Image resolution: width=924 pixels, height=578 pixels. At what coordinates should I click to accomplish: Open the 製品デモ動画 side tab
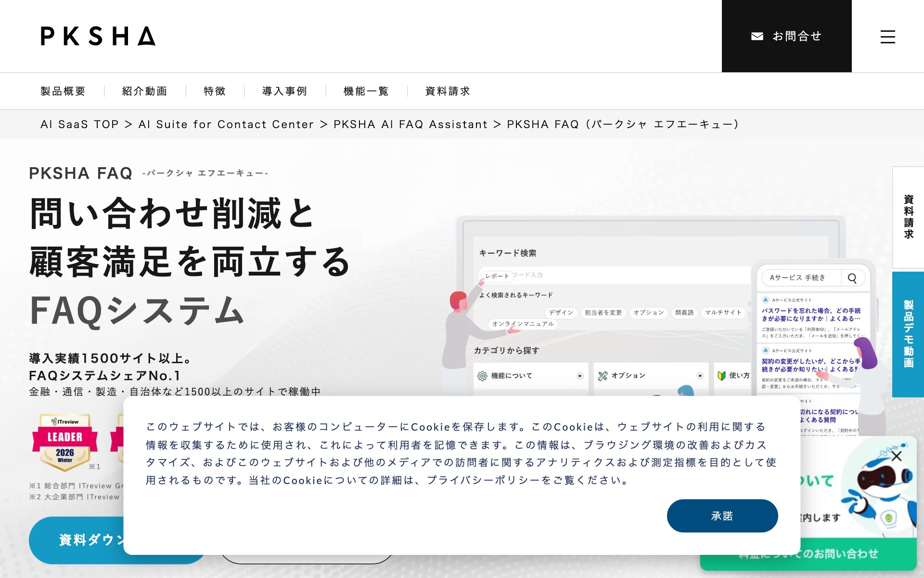(x=908, y=334)
